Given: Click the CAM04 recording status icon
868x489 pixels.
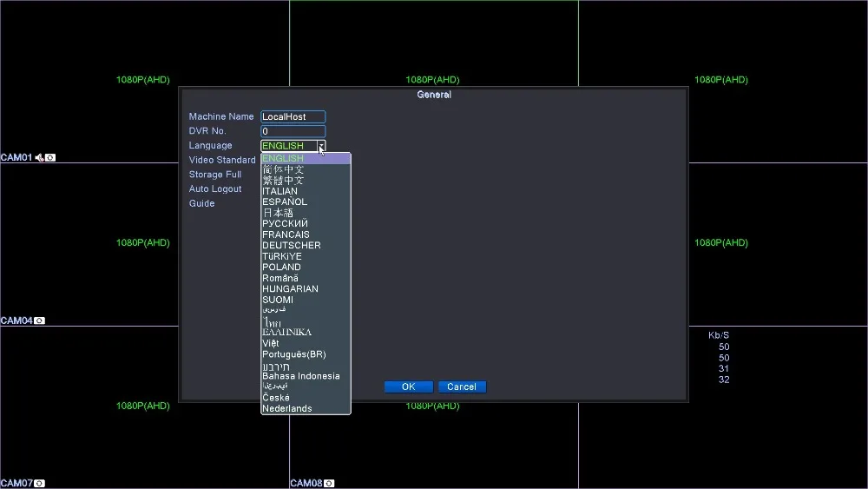Looking at the screenshot, I should point(39,320).
